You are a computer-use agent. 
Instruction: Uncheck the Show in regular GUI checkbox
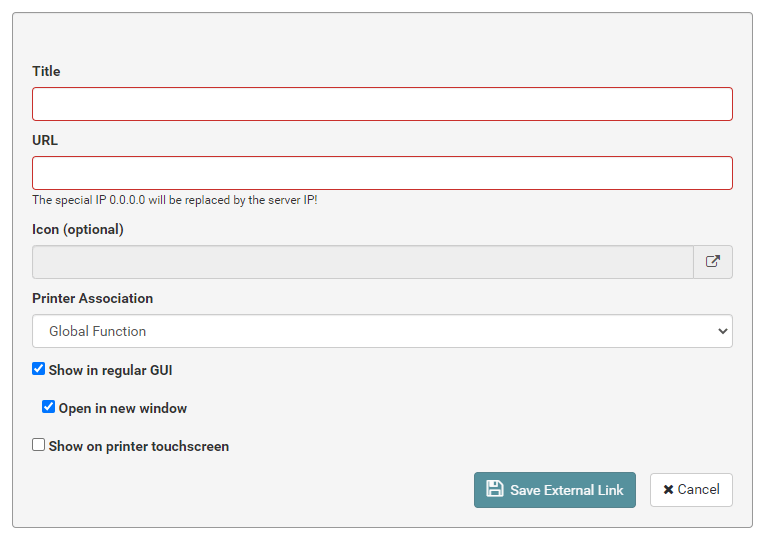39,369
